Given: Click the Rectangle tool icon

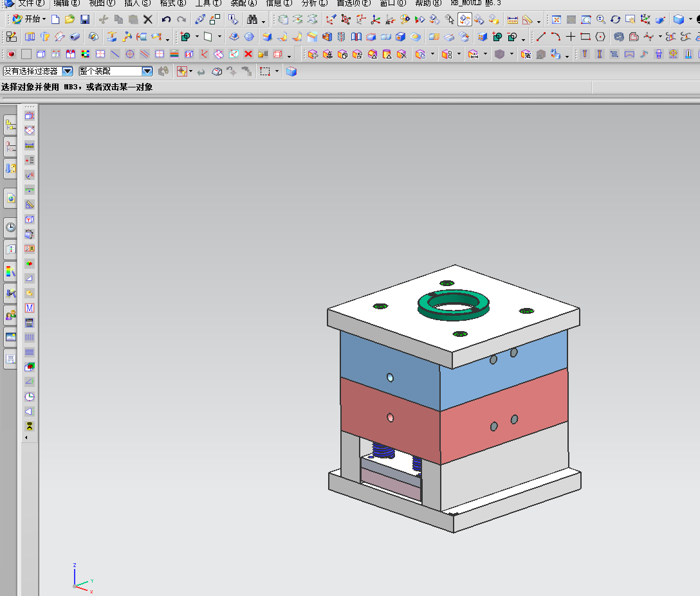Looking at the screenshot, I should 585,37.
